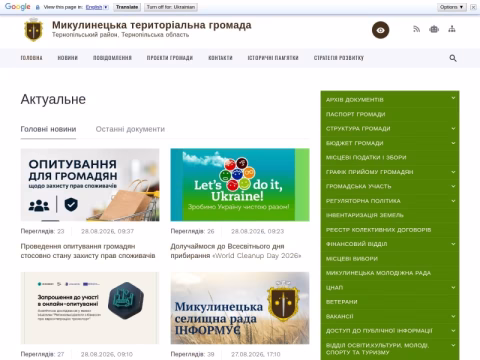This screenshot has height=360, width=480.
Task: Click the Google logo in translate bar
Action: [x=18, y=7]
